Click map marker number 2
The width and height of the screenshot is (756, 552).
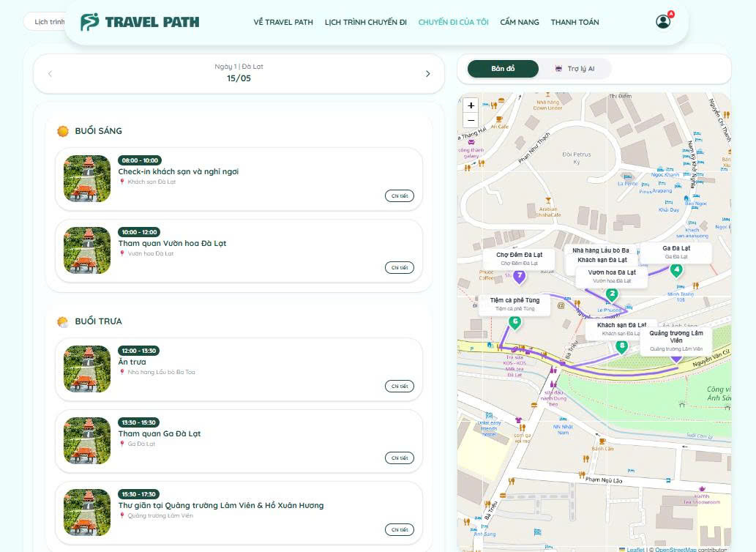point(612,294)
